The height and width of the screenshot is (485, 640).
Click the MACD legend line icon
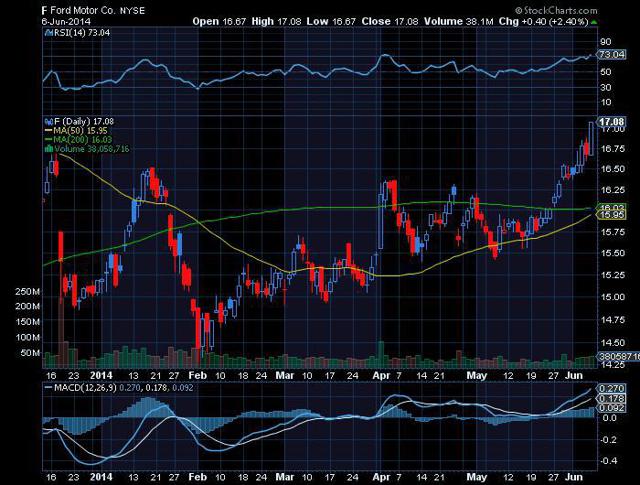(x=49, y=387)
